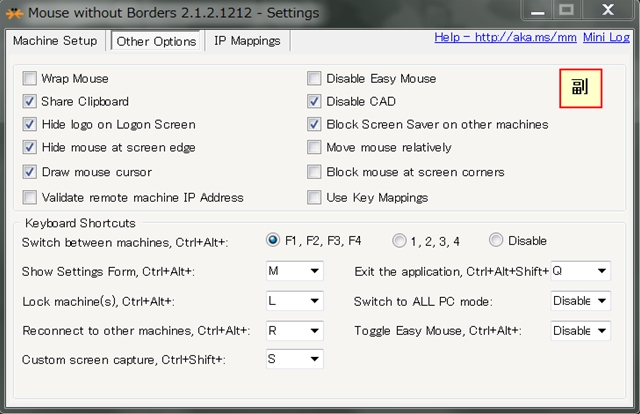Open Lock machine(s) key dropdown

coord(295,301)
